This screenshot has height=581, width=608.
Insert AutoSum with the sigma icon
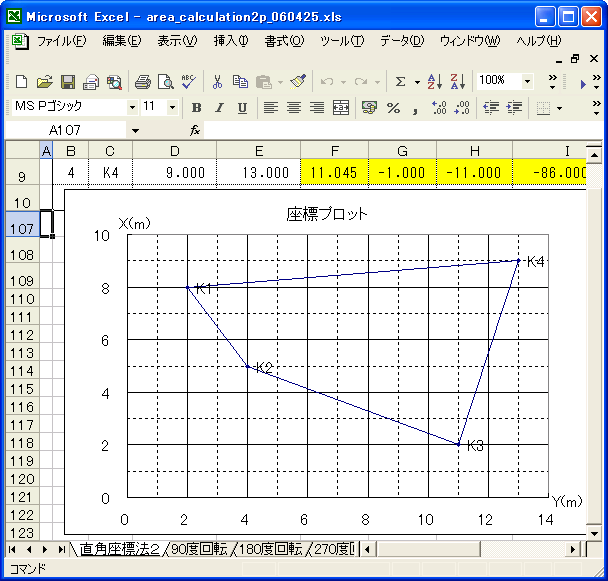400,82
